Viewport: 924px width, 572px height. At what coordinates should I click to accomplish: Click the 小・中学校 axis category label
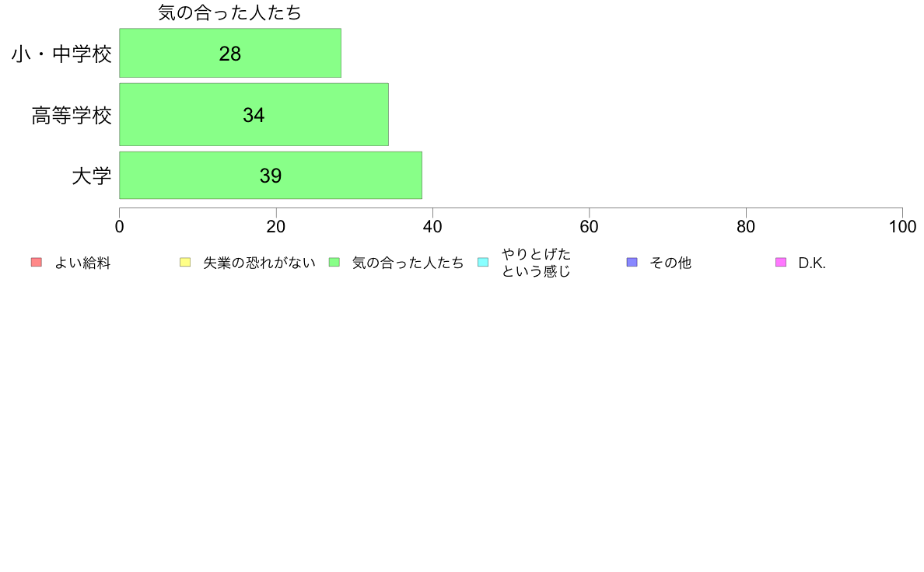click(62, 54)
